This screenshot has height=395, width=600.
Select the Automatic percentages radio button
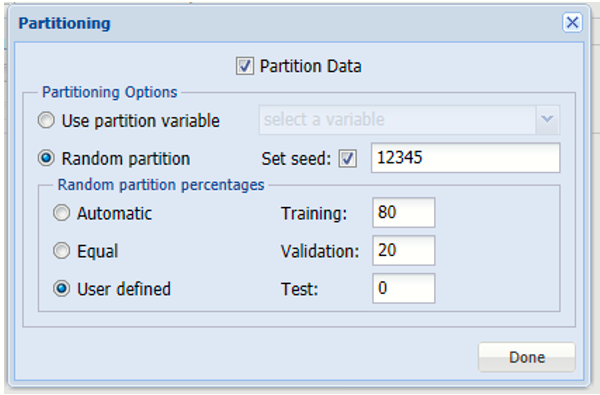click(x=62, y=213)
